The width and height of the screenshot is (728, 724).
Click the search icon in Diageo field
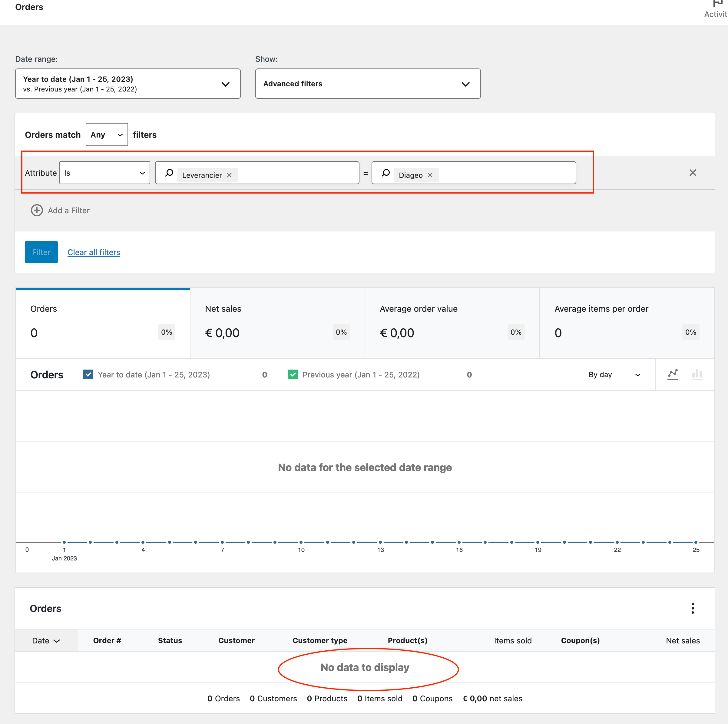click(x=386, y=173)
